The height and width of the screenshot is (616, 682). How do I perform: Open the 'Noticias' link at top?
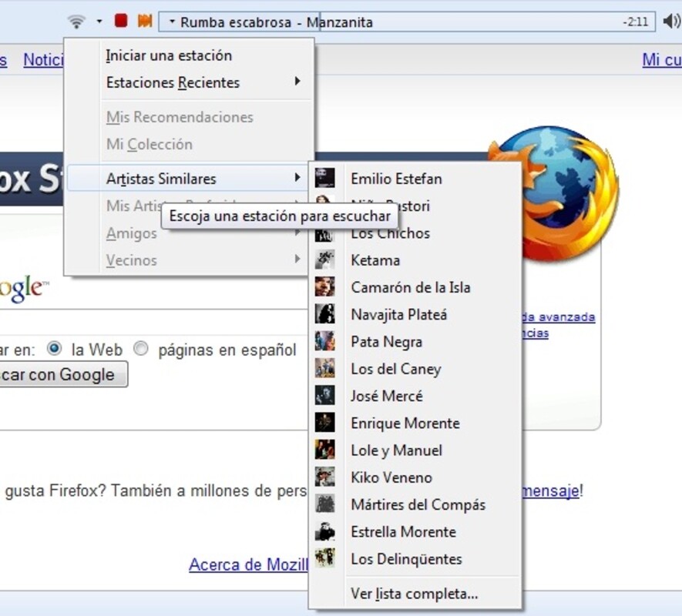point(43,60)
